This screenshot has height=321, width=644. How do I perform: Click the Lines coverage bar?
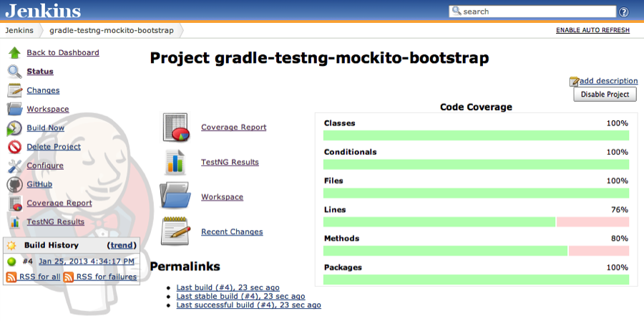coord(476,222)
